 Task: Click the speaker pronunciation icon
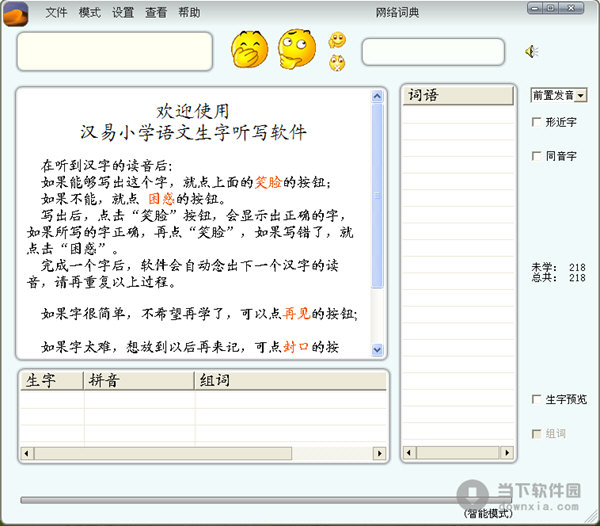tap(532, 52)
